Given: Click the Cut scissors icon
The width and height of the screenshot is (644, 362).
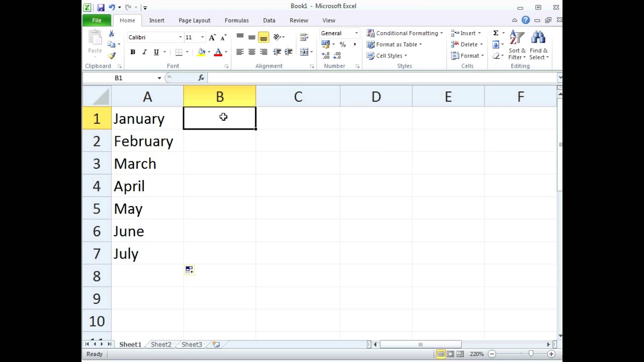Looking at the screenshot, I should point(111,33).
